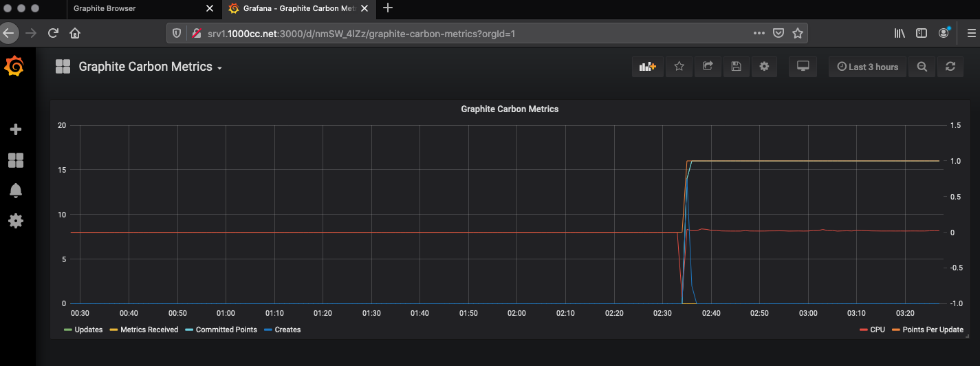Open the Share dashboard icon
The width and height of the screenshot is (980, 366).
pyautogui.click(x=708, y=67)
